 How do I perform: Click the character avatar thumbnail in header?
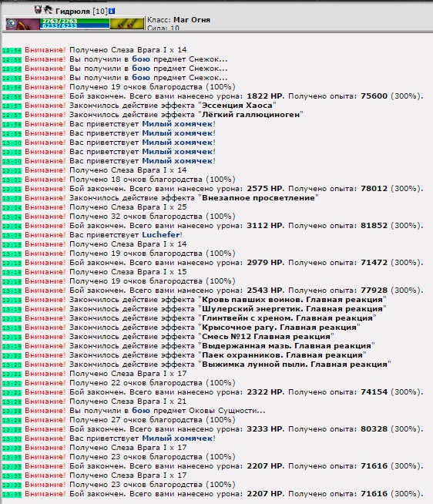[x=22, y=24]
